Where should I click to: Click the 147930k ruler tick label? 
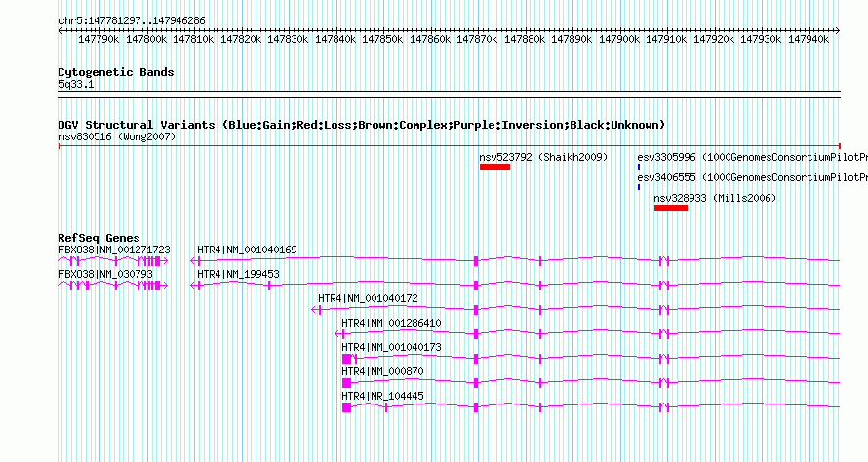pyautogui.click(x=761, y=39)
